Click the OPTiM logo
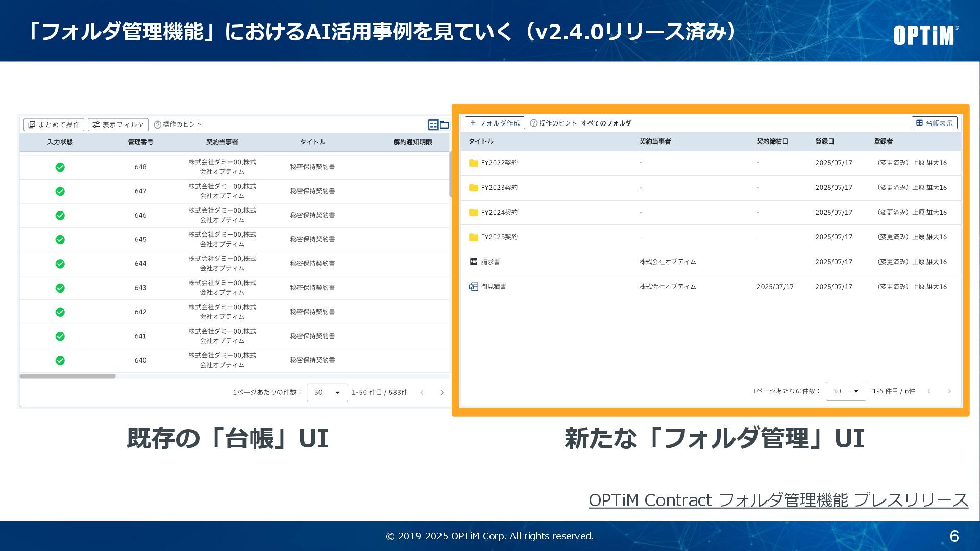Image resolution: width=980 pixels, height=551 pixels. (x=925, y=35)
